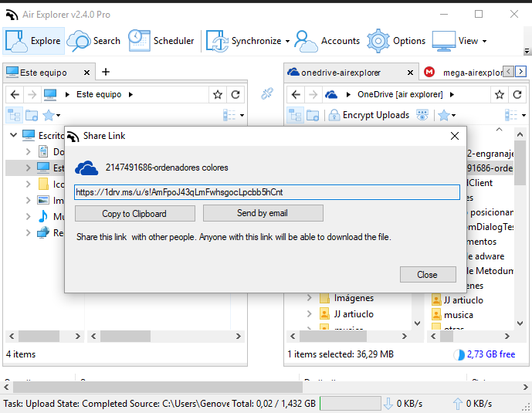Switch to onedrive-airexplorer tab
Viewport: 532px width, 413px height.
coord(341,73)
